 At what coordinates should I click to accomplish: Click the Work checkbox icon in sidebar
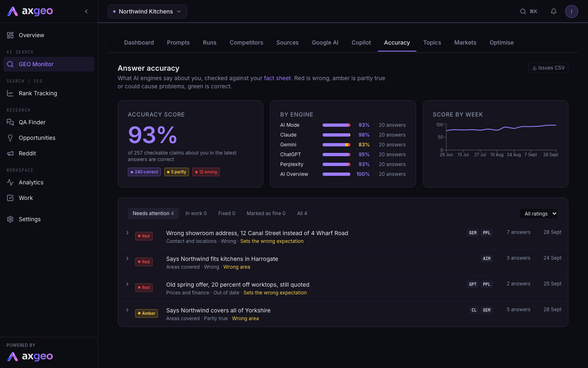click(10, 198)
